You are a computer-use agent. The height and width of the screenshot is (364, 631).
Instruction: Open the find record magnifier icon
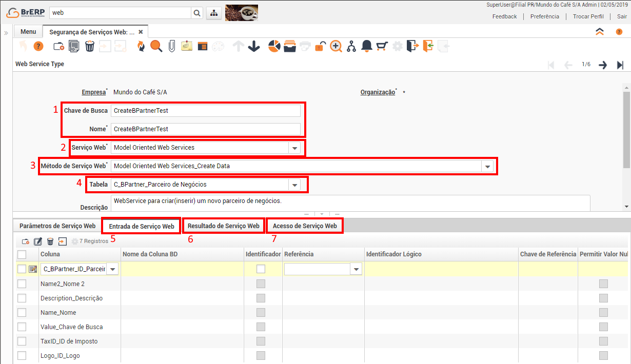coord(156,47)
